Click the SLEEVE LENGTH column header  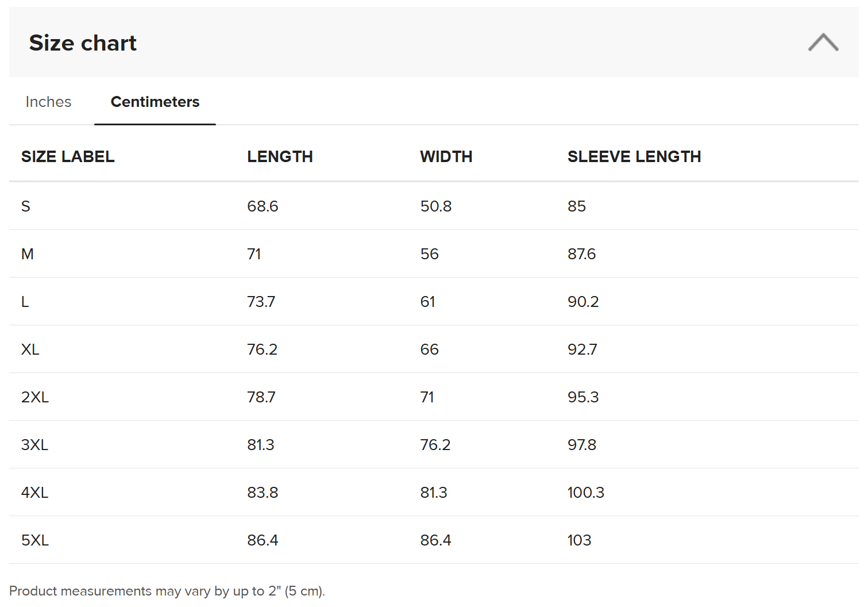click(634, 156)
